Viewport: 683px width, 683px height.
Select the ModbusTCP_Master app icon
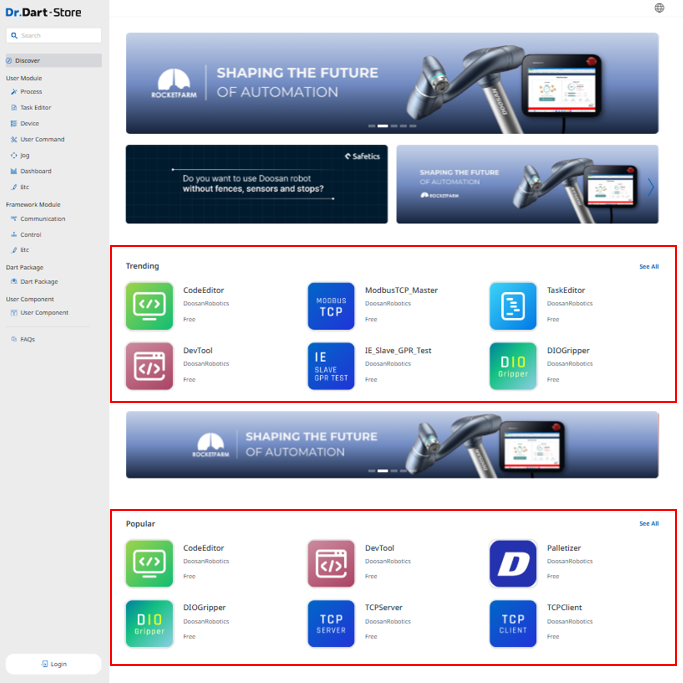point(331,306)
